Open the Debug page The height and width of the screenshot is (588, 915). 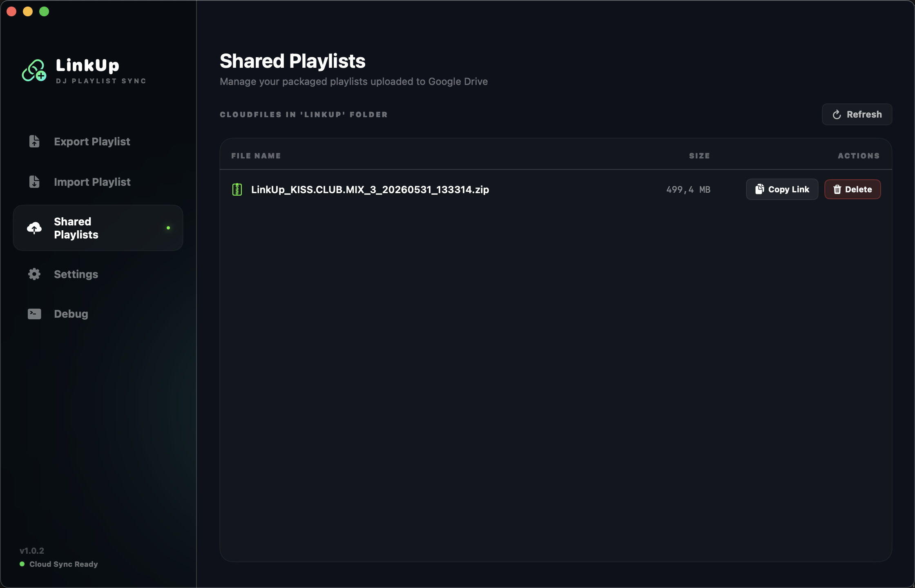[x=98, y=314]
